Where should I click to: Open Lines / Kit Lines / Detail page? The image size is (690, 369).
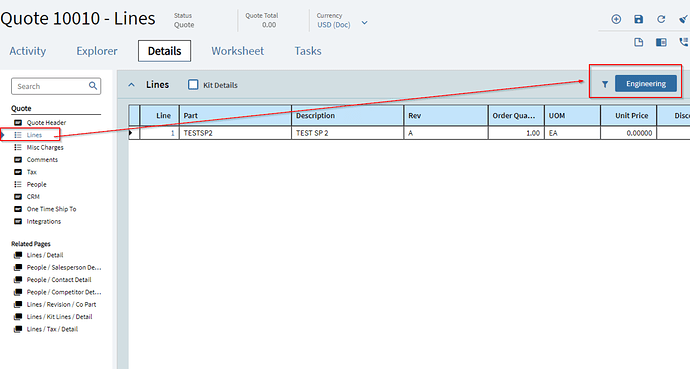coord(59,317)
